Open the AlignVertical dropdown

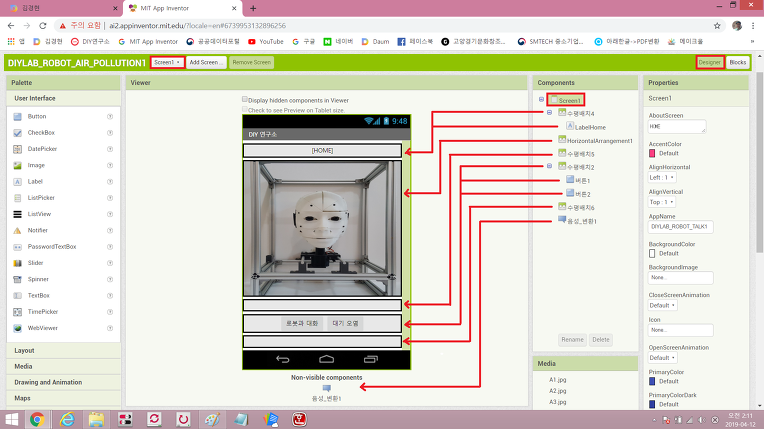click(662, 202)
